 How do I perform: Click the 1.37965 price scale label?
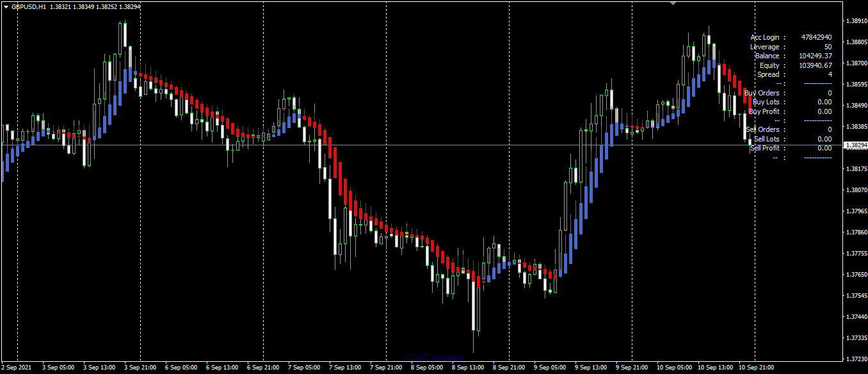856,211
